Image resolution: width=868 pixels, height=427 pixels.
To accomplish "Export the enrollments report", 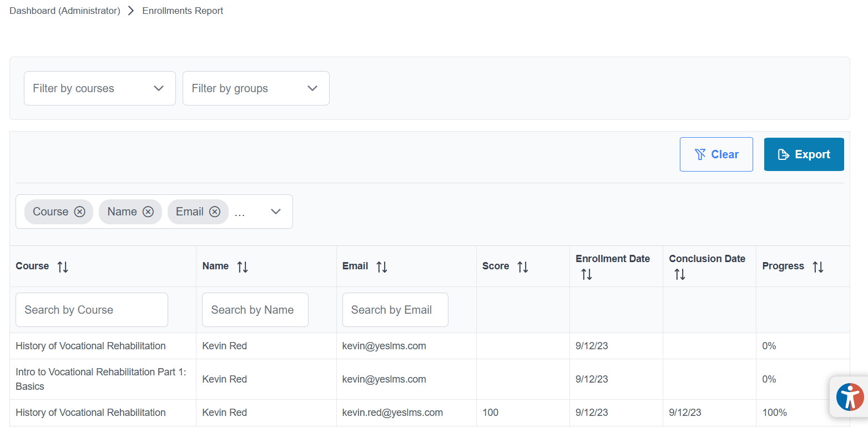I will [x=804, y=154].
